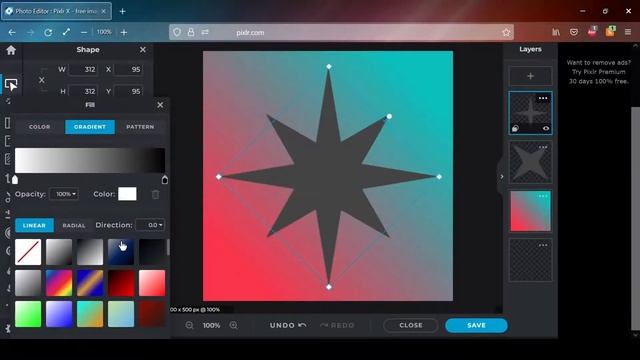Image resolution: width=640 pixels, height=360 pixels.
Task: Delete gradient stop with trash icon
Action: [156, 194]
